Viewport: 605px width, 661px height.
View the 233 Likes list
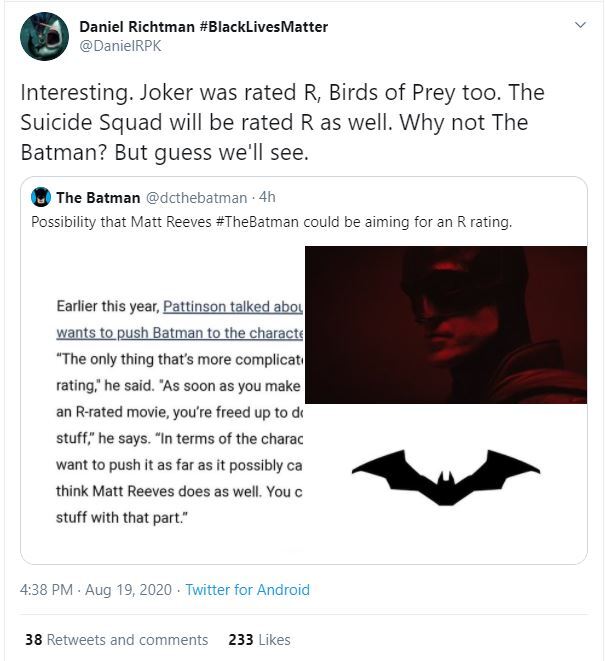(259, 639)
